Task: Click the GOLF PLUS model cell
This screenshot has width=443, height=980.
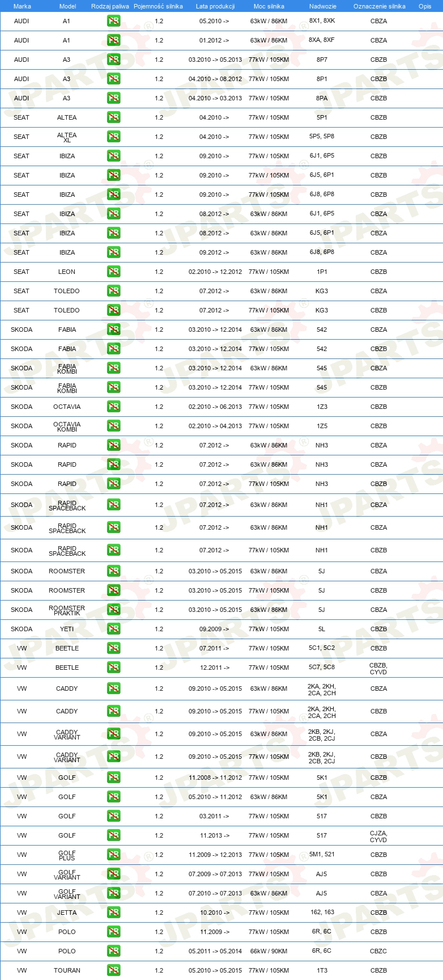Action: pyautogui.click(x=67, y=855)
